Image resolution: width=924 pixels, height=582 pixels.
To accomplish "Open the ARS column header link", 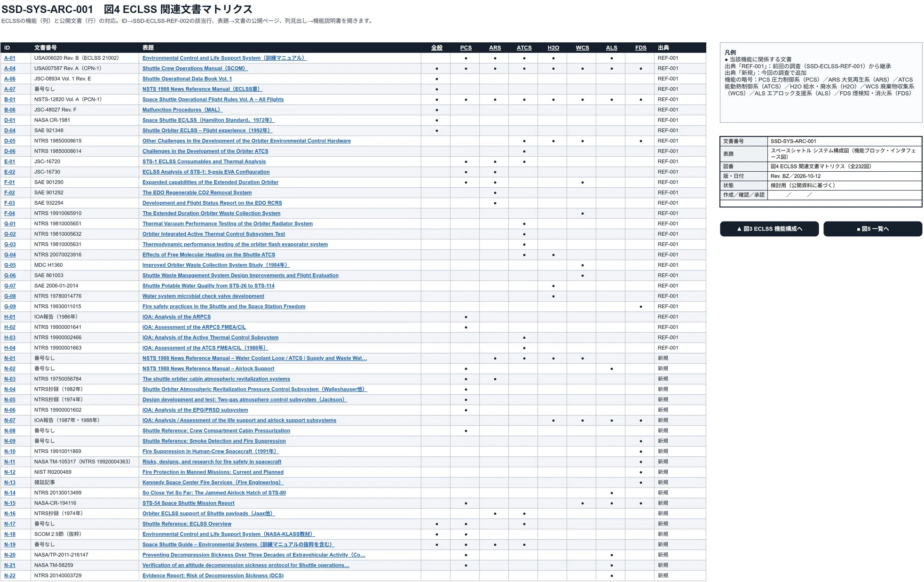I will coord(495,48).
